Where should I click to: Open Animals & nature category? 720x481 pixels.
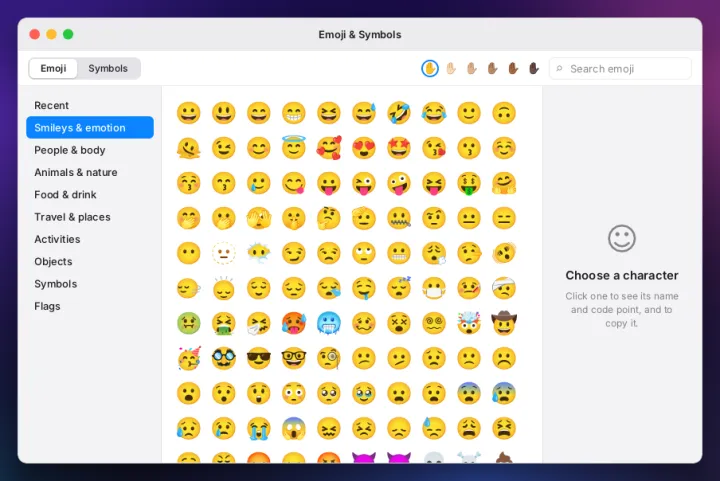(90, 173)
